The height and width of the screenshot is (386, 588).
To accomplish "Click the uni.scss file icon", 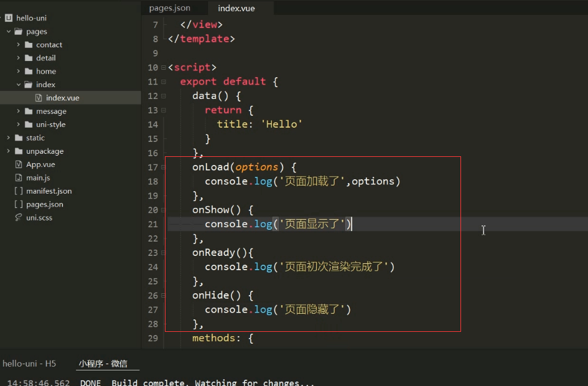I will point(19,217).
